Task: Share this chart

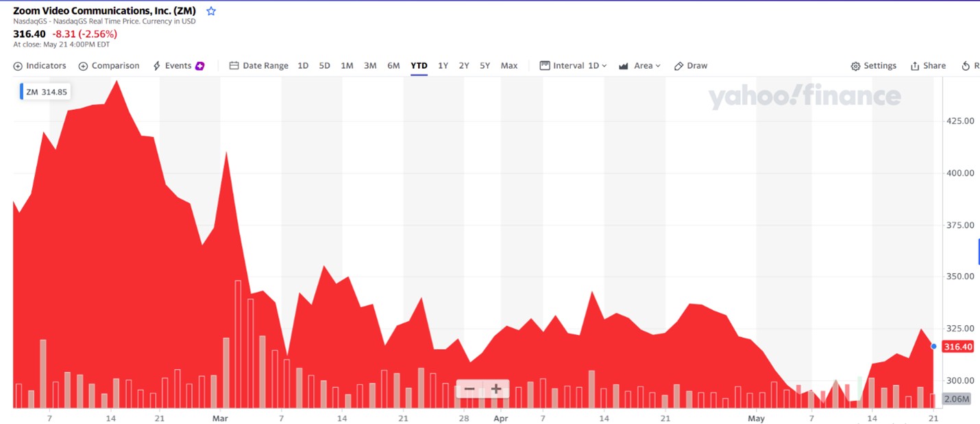Action: (x=928, y=66)
